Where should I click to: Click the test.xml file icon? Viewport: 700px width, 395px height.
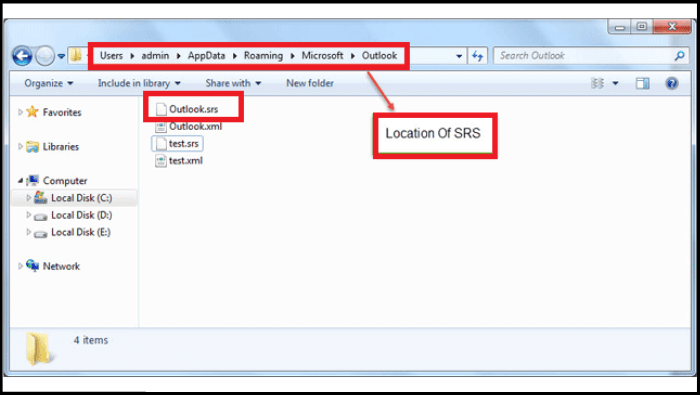tap(161, 161)
